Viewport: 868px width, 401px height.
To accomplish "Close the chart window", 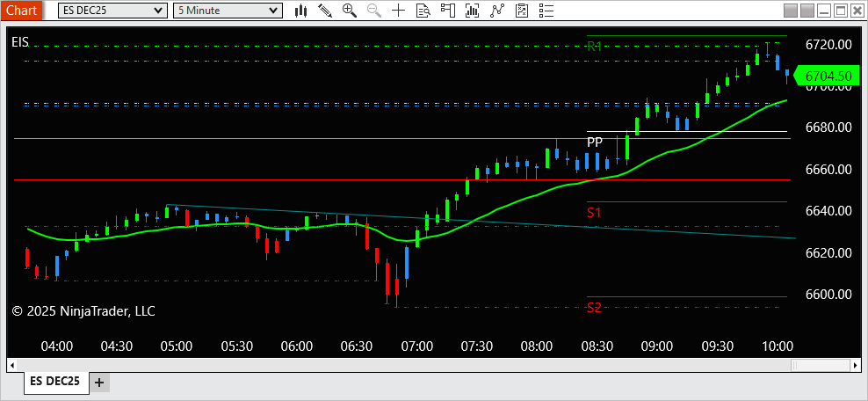I will pos(857,10).
